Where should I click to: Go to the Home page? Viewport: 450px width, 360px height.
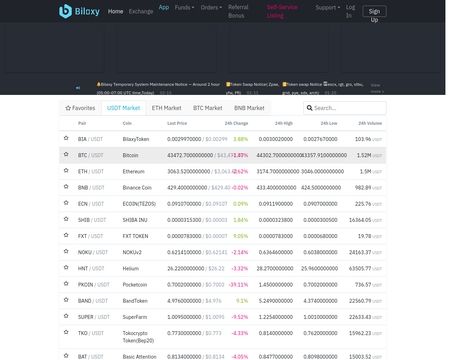(x=115, y=11)
